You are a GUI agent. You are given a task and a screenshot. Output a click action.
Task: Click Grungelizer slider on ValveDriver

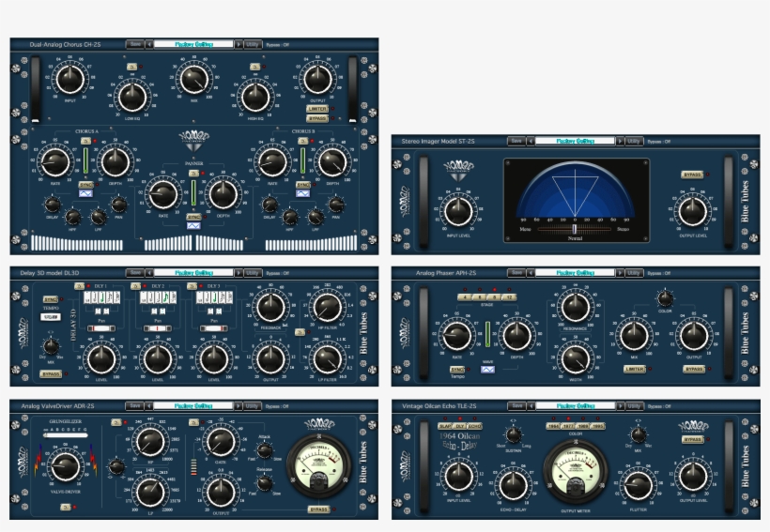pos(67,434)
